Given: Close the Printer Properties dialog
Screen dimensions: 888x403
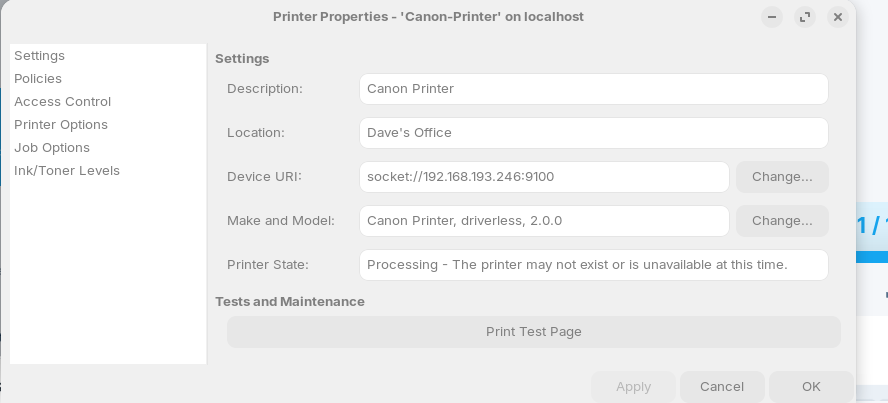Looking at the screenshot, I should point(838,17).
